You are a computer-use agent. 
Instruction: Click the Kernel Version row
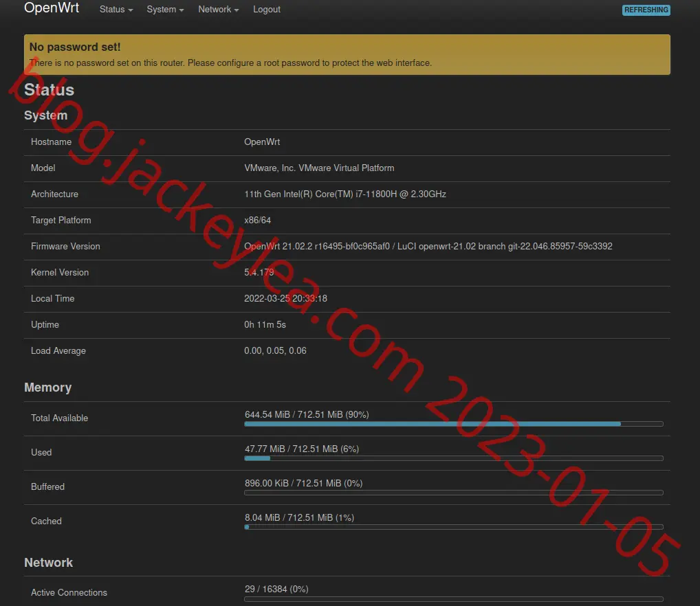tap(347, 273)
